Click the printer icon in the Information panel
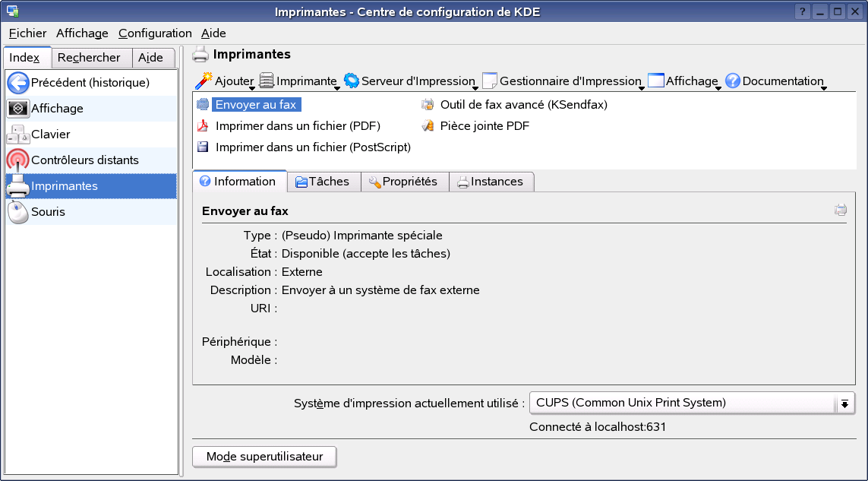The image size is (868, 481). [840, 210]
